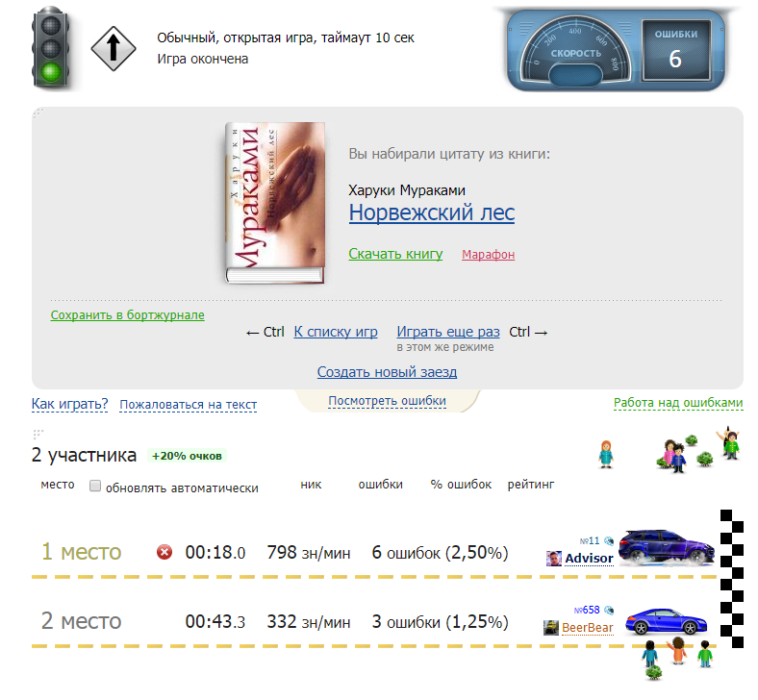
Task: Click the speedometer gauge
Action: 576,50
